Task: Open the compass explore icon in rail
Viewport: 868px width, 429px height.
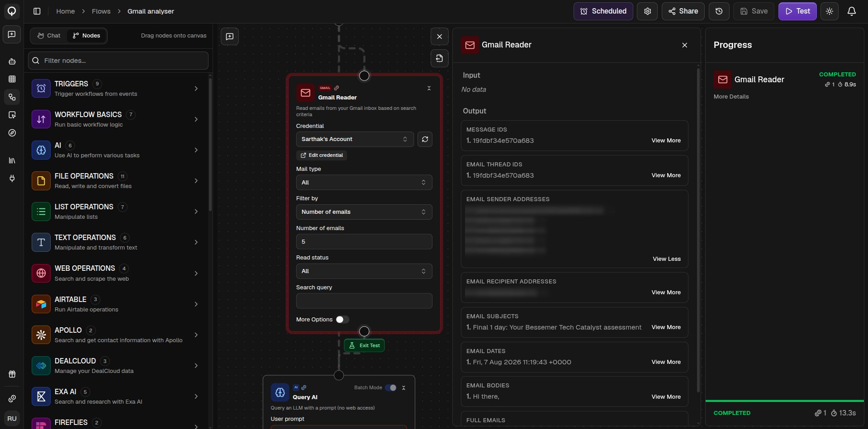Action: [x=12, y=133]
